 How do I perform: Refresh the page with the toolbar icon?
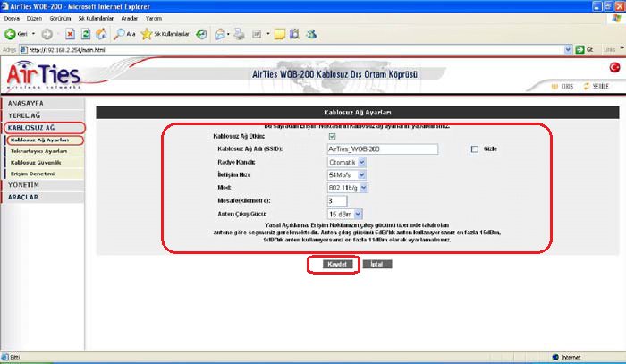pos(86,34)
